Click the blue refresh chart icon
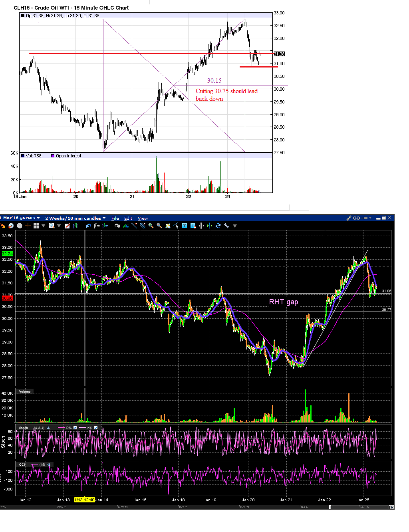The height and width of the screenshot is (532, 409). coord(218,226)
